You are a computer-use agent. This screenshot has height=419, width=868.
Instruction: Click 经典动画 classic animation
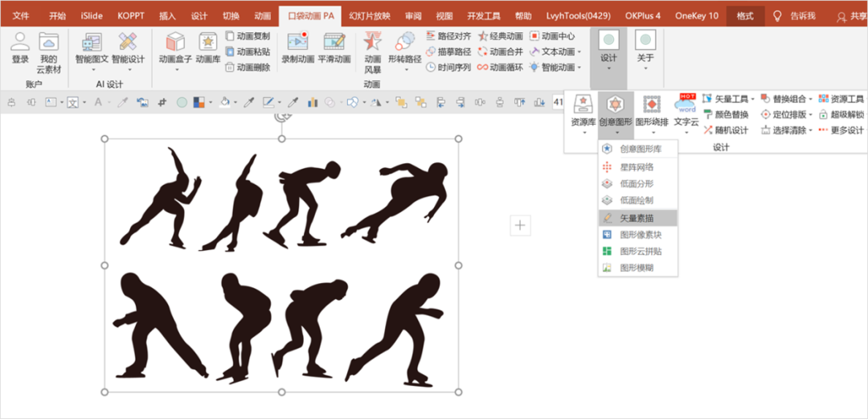(x=501, y=36)
